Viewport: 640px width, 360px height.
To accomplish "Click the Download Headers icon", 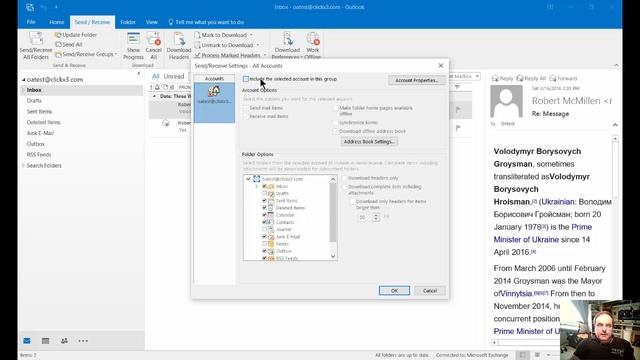I will pos(179,38).
